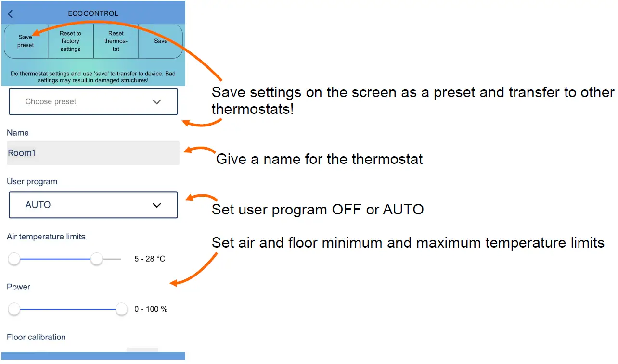Click the Floor calibration section label

(36, 337)
